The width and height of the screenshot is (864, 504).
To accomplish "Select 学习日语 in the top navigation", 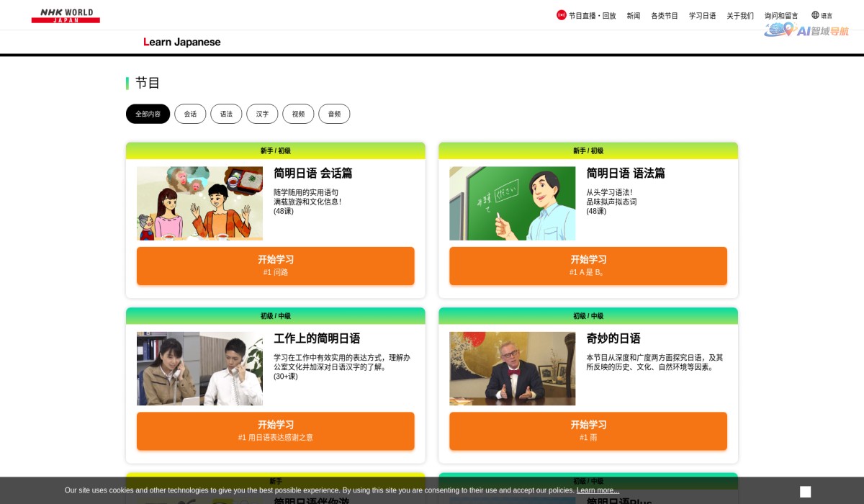I will (702, 15).
